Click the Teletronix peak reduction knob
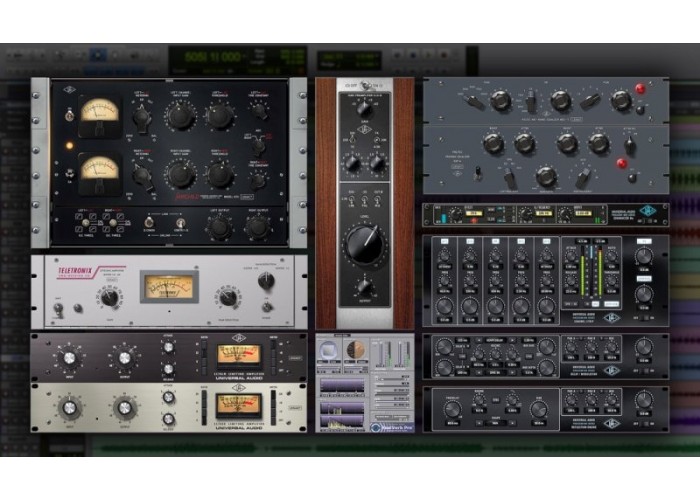Screen dimensions: 700x500 coord(228,297)
